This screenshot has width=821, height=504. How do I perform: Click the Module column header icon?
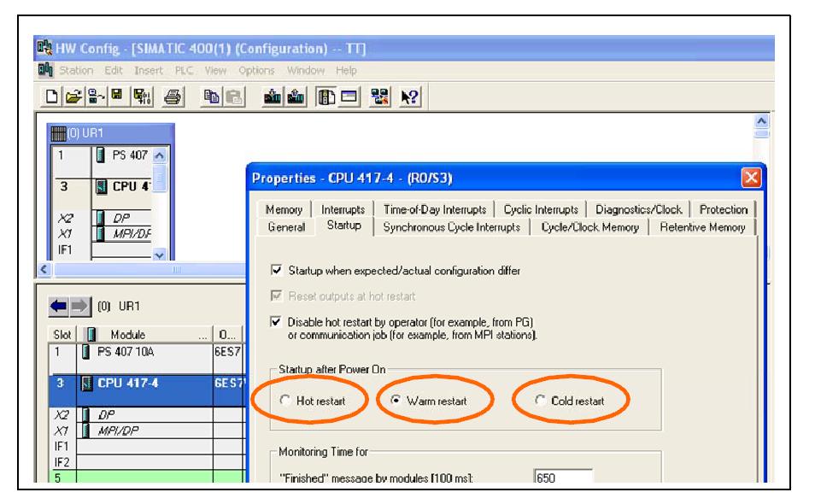tap(91, 334)
